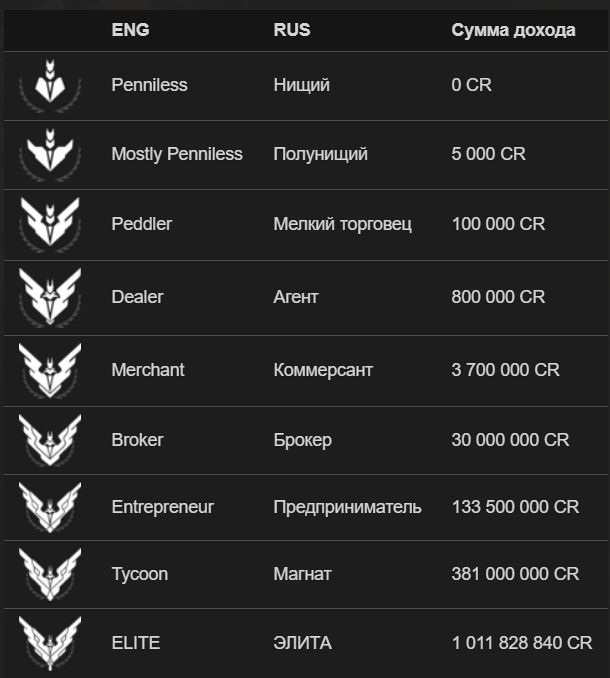
Task: Select the 800 000 CR value
Action: [x=498, y=297]
